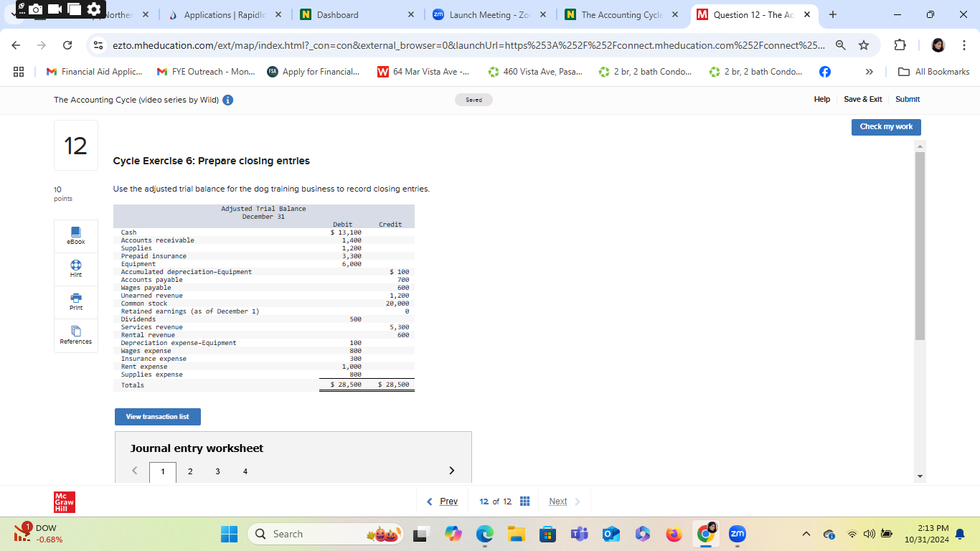Expand the system tray hidden icons
Image resolution: width=980 pixels, height=551 pixels.
806,534
